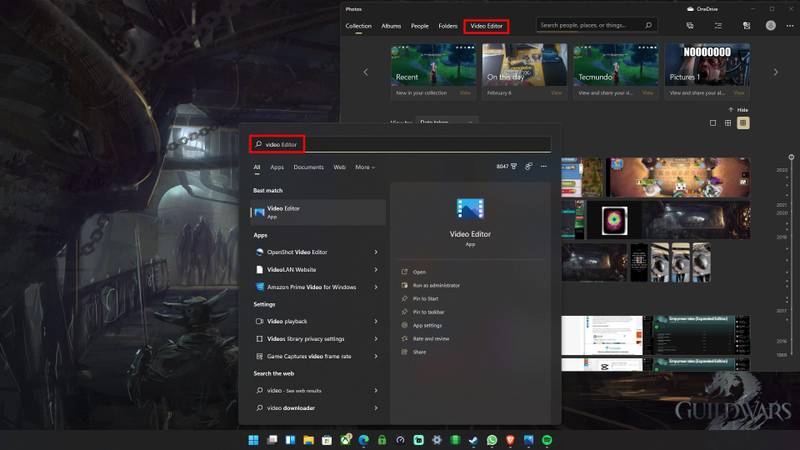Open the Collection tab in Photos
Screen dimensions: 800x450
coord(358,26)
